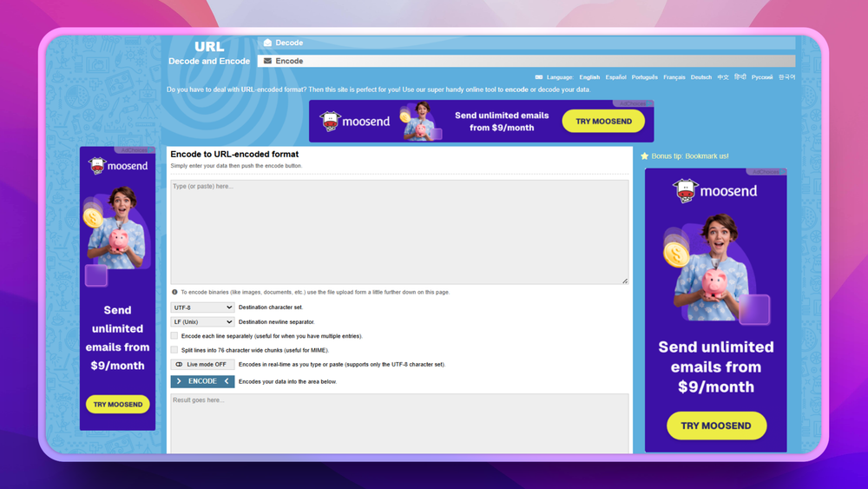Open the LF (Unix) newline separator dropdown
Screen dimensions: 868x489
(x=202, y=321)
